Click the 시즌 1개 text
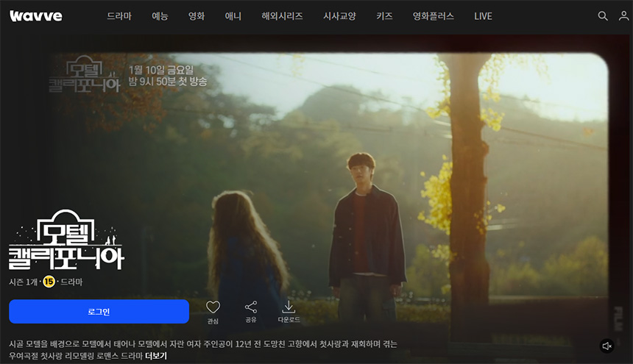Viewport: 633px width, 364px height. point(24,282)
